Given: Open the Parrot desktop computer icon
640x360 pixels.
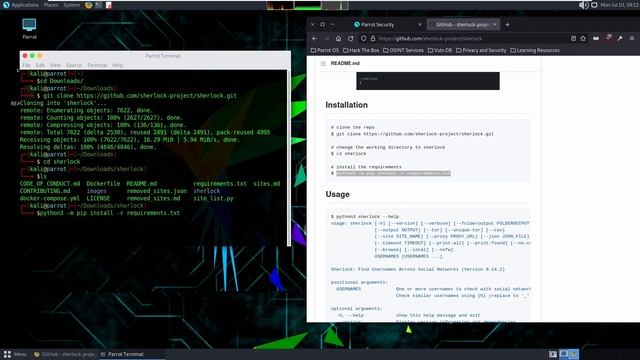Looking at the screenshot, I should coord(29,28).
